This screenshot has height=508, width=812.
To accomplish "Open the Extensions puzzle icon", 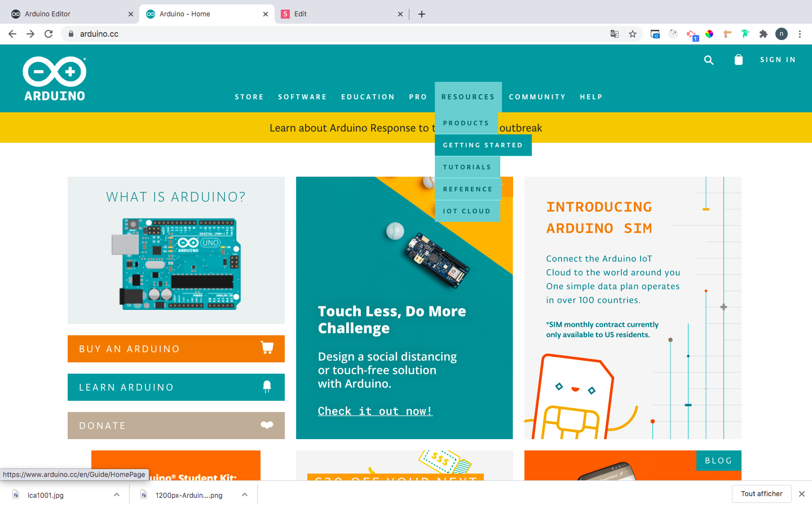I will coord(764,34).
